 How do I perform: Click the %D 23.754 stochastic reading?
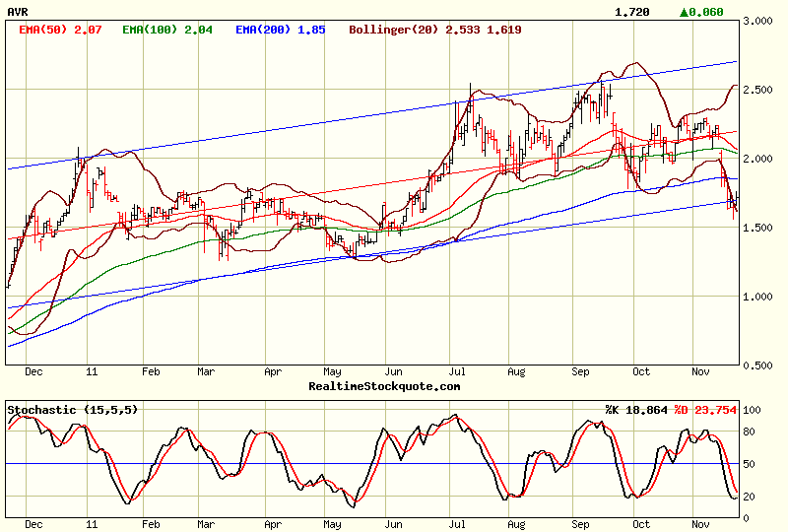coord(705,409)
